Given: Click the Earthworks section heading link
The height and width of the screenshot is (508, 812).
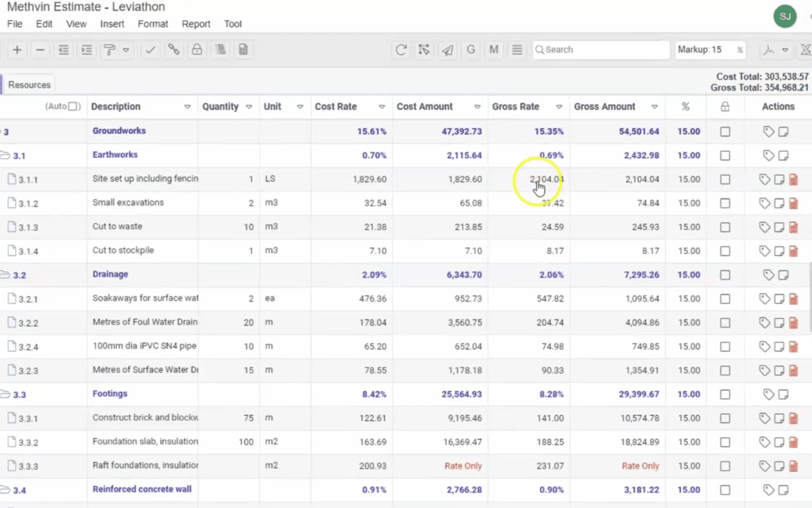Looking at the screenshot, I should (115, 155).
